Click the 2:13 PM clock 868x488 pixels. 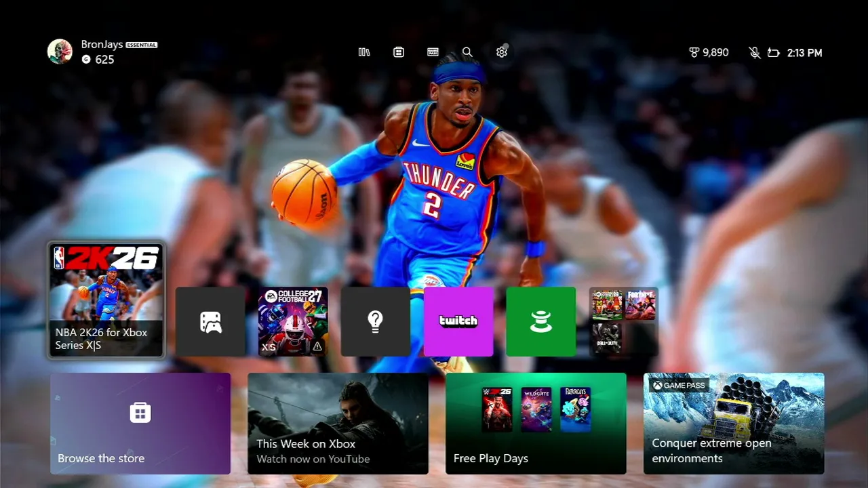pos(805,53)
